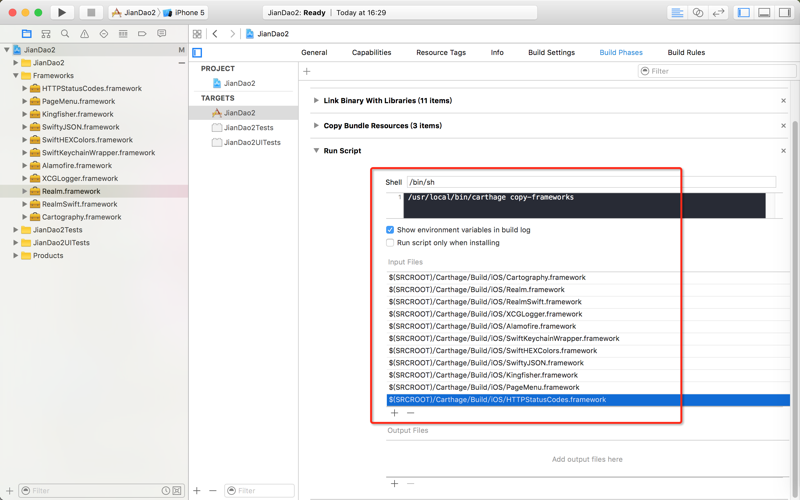Open the related items grid menu
This screenshot has height=500, width=800.
[197, 34]
